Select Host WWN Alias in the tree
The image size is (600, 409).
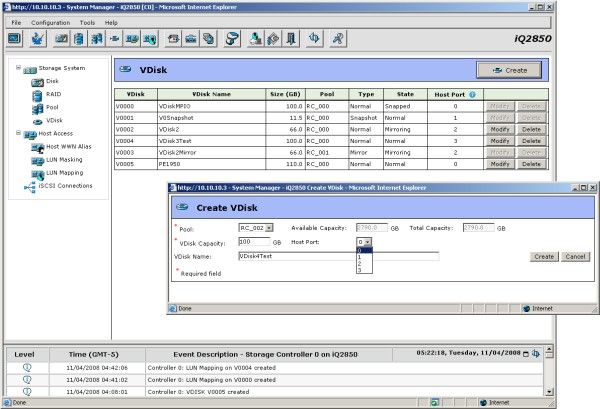pyautogui.click(x=68, y=147)
